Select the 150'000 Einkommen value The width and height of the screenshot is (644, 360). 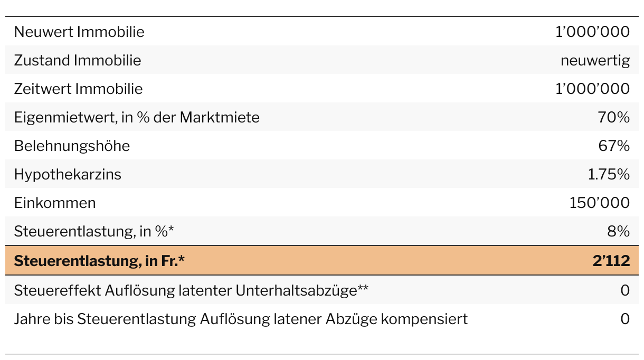pos(600,203)
